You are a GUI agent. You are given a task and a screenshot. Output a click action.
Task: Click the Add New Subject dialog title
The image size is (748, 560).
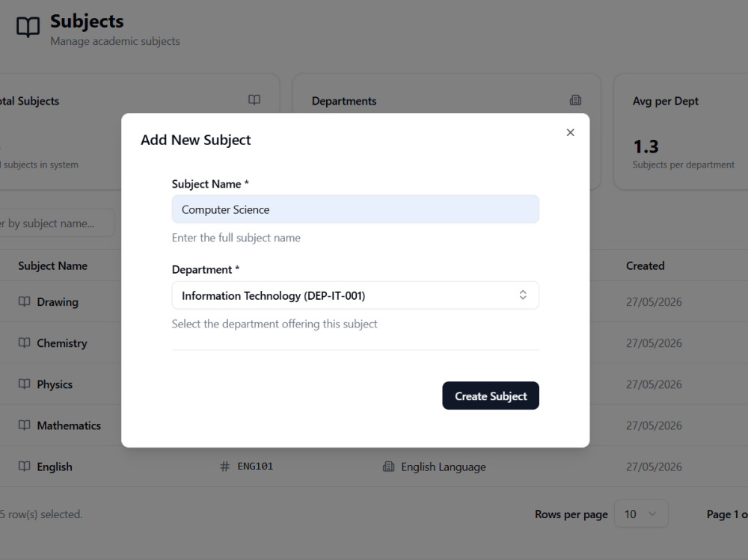click(195, 140)
